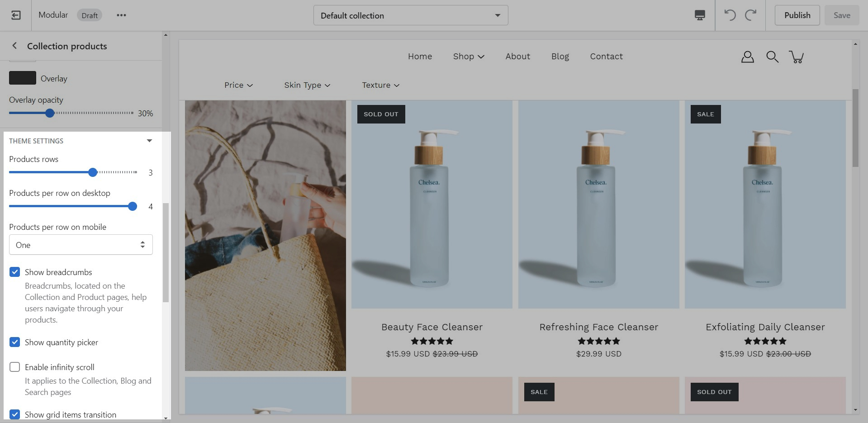
Task: Open Refreshing Face Cleanser product link
Action: (598, 327)
